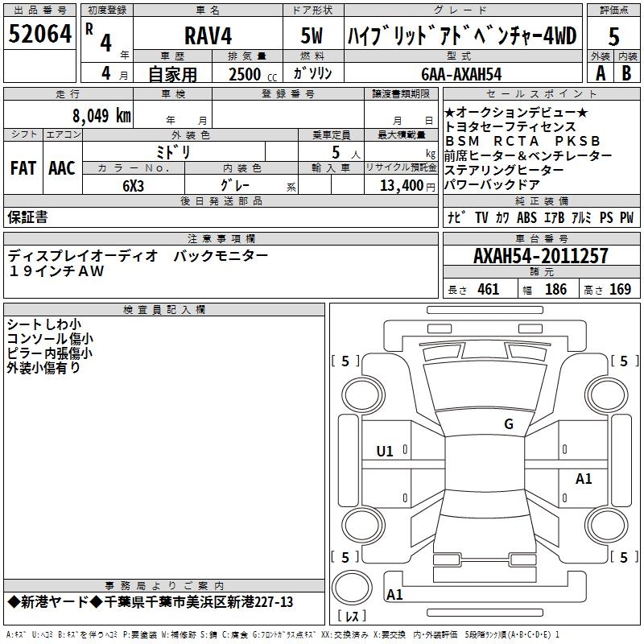Click the G windshield mark on diagram

coord(509,423)
